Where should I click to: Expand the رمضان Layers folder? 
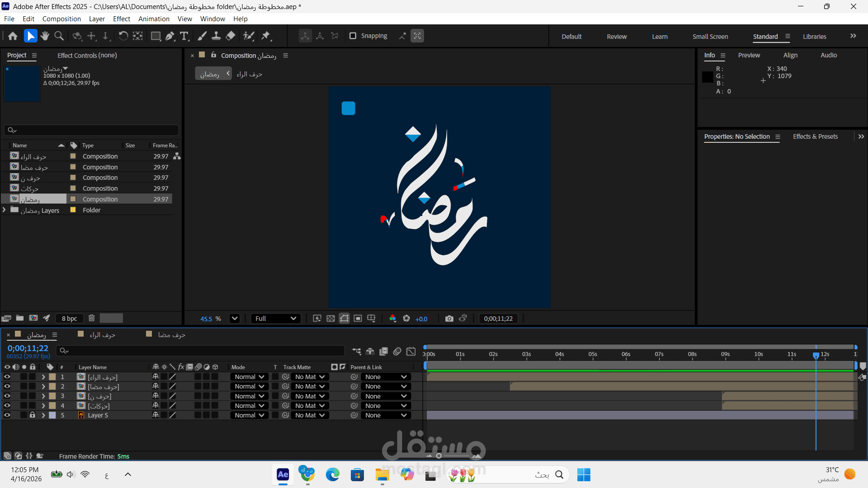4,210
